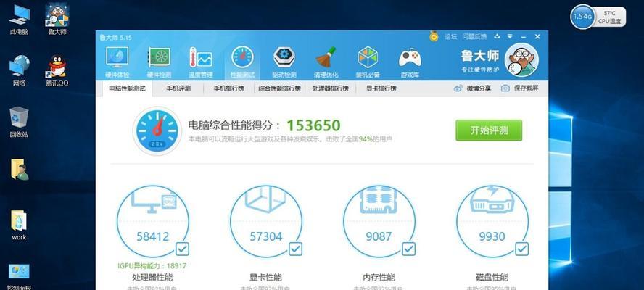Switch to 显卡排行榜 tab
Viewport: 644px width, 290px height.
(381, 88)
